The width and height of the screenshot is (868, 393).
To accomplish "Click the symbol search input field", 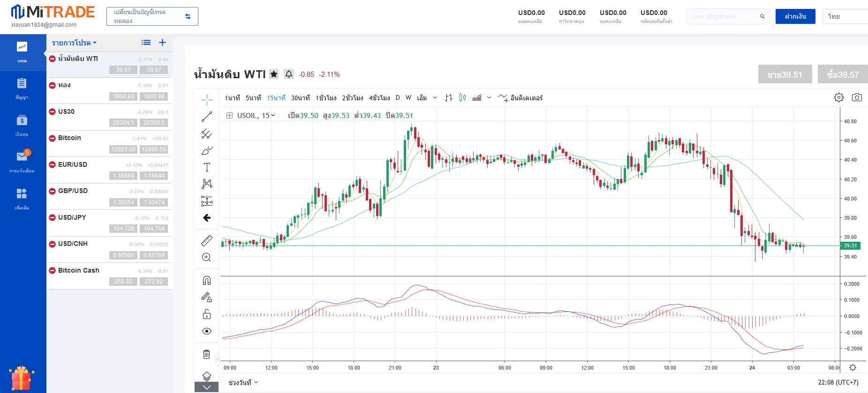I will click(722, 16).
